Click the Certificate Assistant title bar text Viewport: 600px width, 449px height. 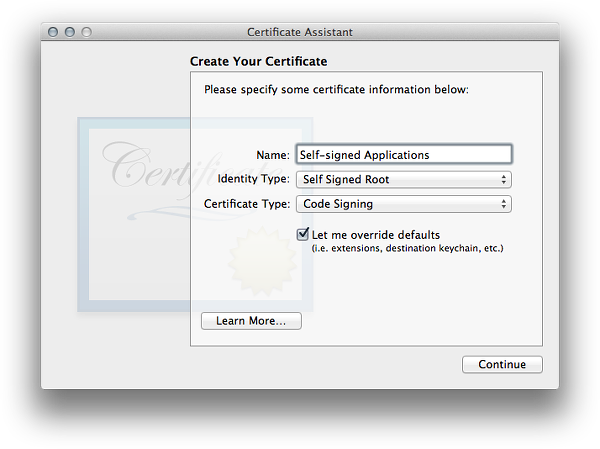(300, 32)
